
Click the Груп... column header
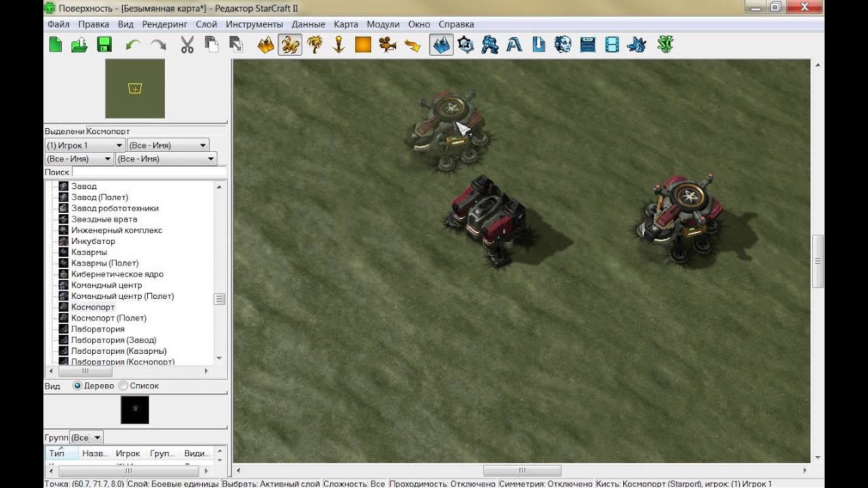162,453
